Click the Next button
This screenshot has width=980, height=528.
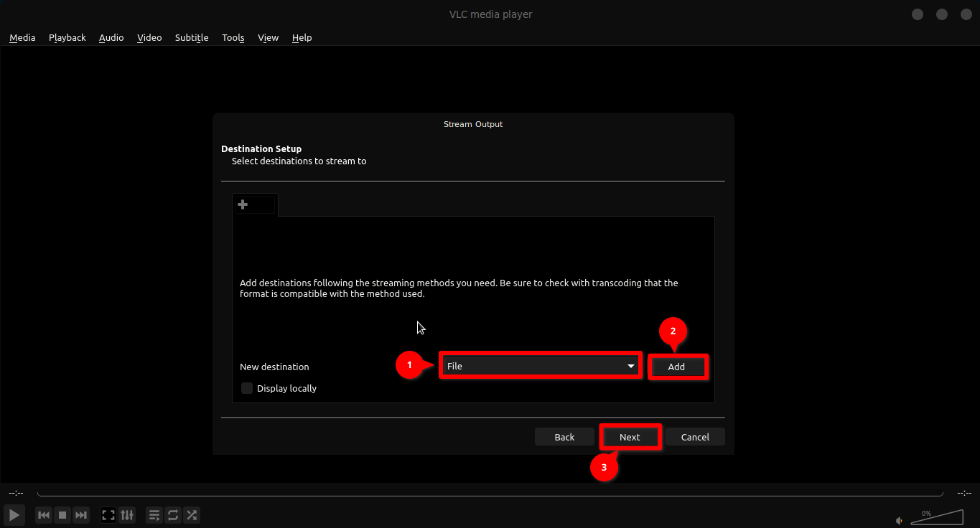coord(630,437)
